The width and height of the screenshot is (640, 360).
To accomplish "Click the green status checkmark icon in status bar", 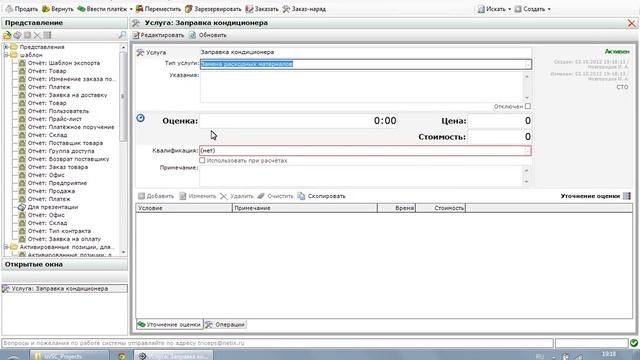I will point(634,343).
